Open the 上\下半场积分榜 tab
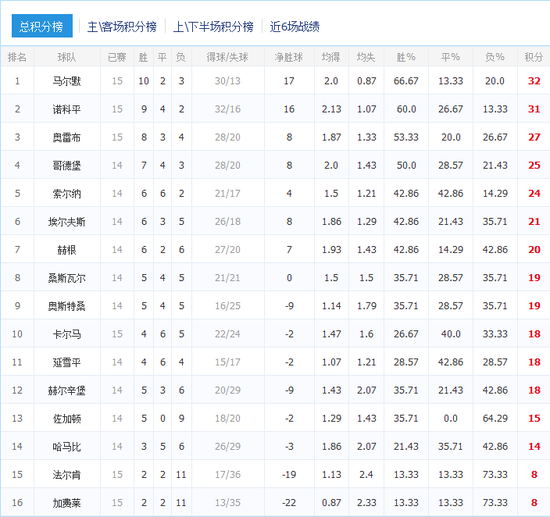This screenshot has height=517, width=550. [x=213, y=26]
